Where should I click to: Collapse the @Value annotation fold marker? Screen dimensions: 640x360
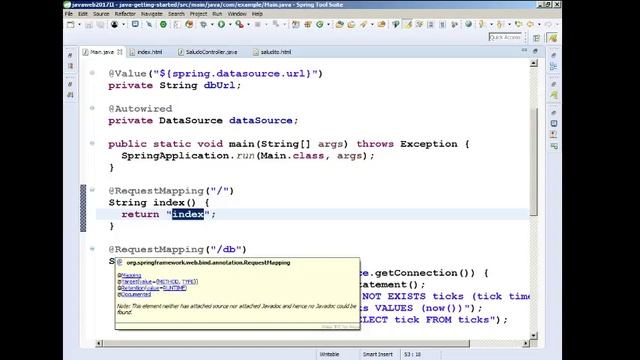[92, 73]
